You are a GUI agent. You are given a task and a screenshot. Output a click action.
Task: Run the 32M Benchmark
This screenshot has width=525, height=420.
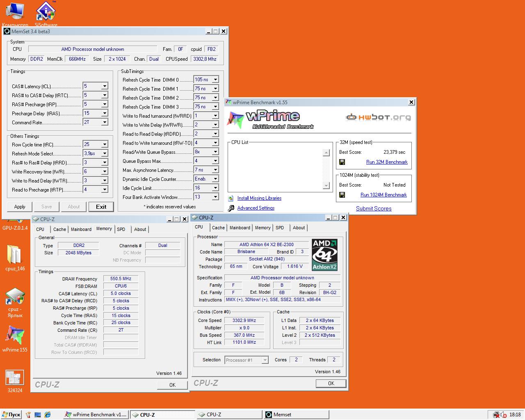point(387,162)
